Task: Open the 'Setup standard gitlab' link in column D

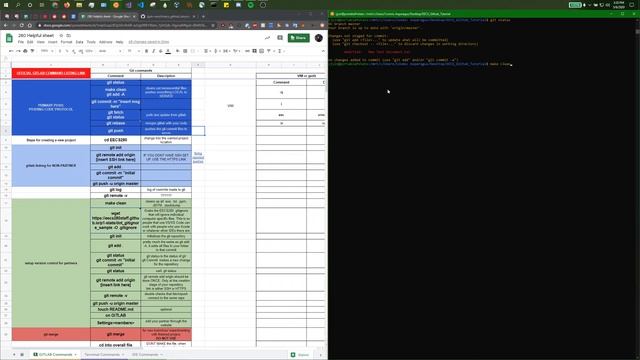Action: (198, 158)
